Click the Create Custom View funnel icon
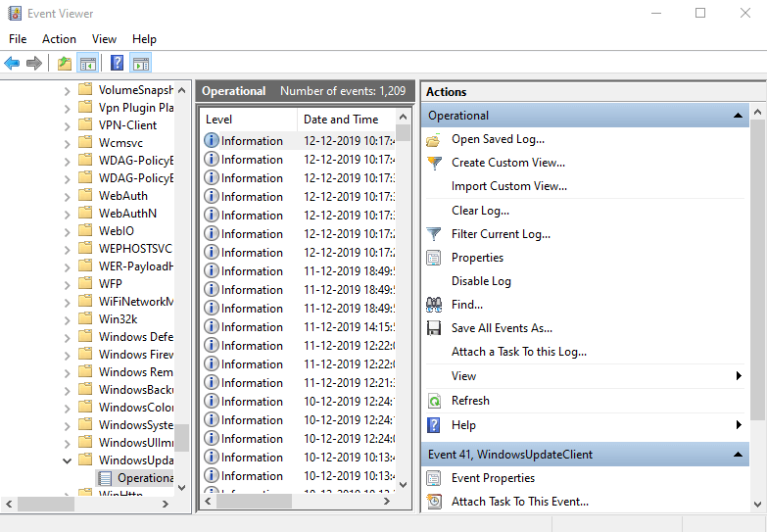767x532 pixels. [434, 163]
